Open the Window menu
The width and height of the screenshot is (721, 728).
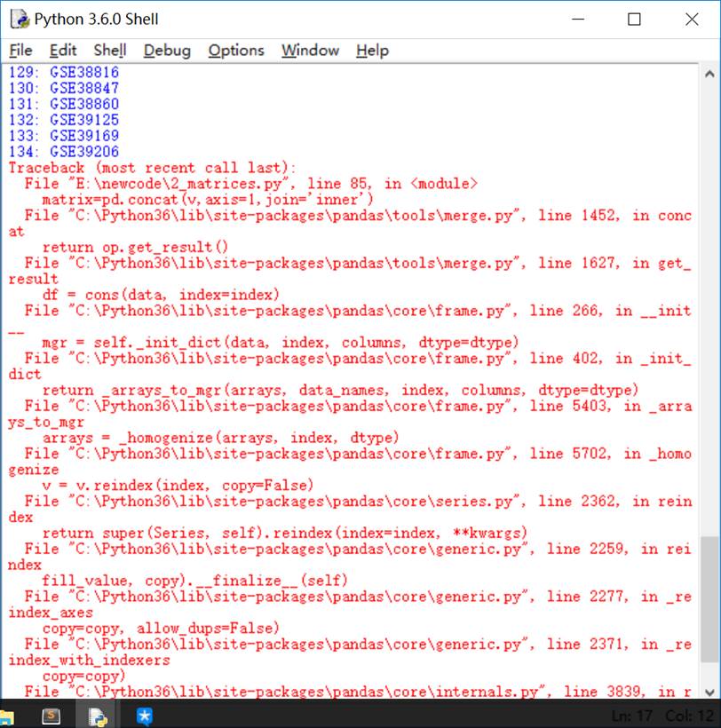310,50
